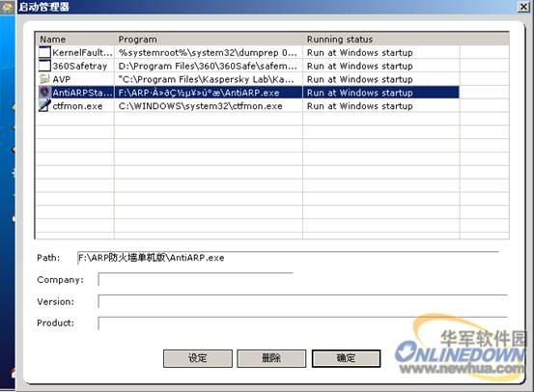This screenshot has height=392, width=534.
Task: Close the 启动管理器 window
Action: tap(523, 7)
